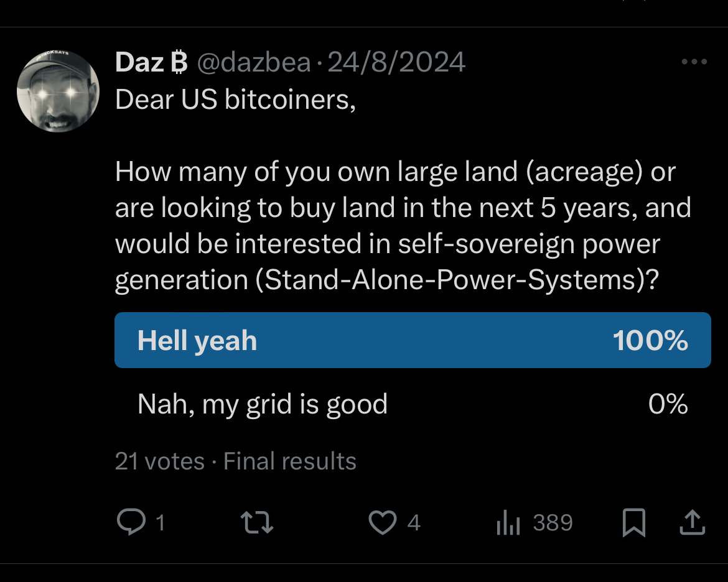Viewport: 728px width, 582px height.
Task: Tap the share upload icon
Action: [x=692, y=523]
